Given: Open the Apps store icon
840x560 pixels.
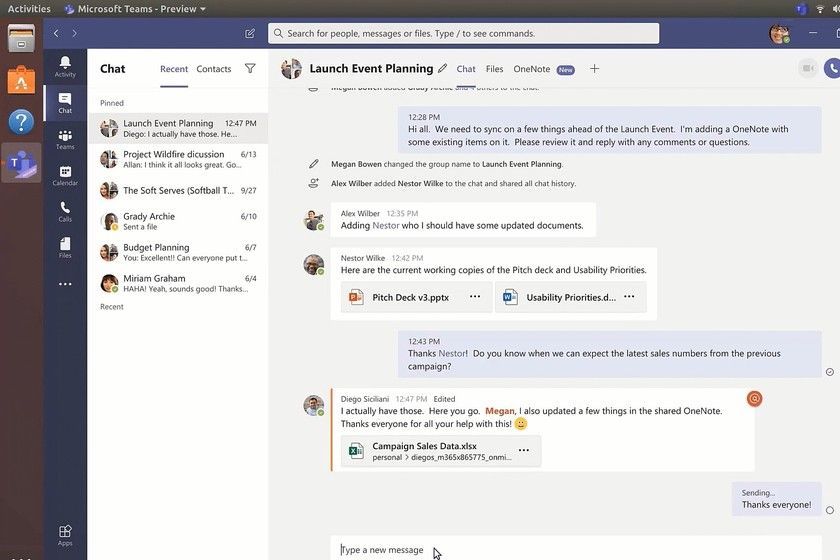Looking at the screenshot, I should tap(65, 535).
